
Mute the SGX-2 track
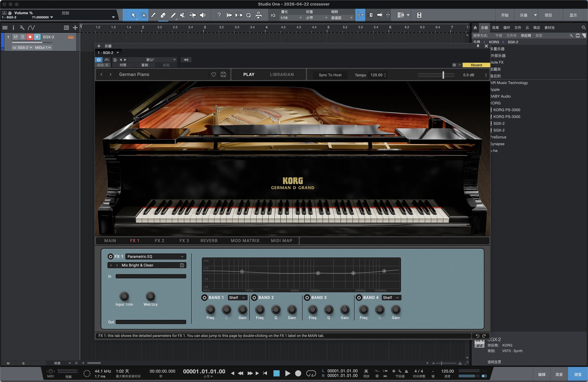(16, 37)
